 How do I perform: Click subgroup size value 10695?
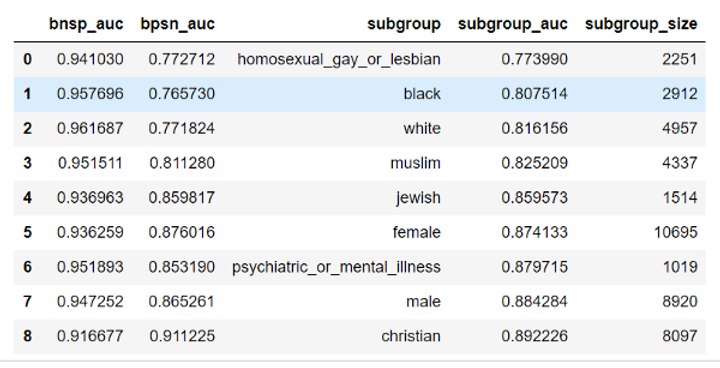(x=676, y=232)
